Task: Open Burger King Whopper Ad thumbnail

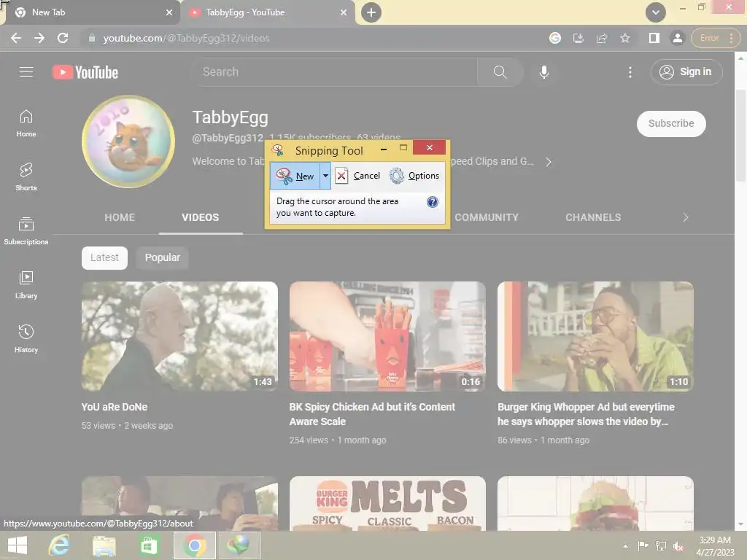Action: pos(595,336)
